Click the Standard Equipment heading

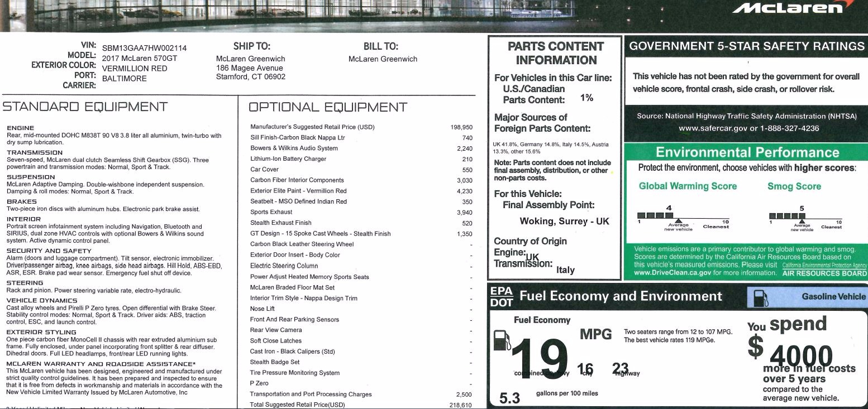click(x=85, y=107)
